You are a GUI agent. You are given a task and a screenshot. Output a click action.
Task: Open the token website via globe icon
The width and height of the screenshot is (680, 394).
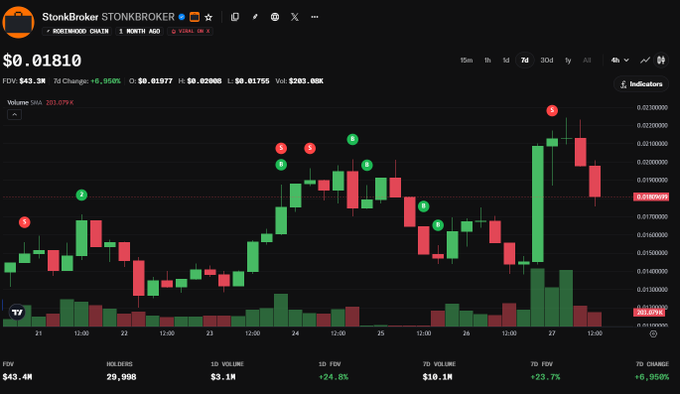(x=275, y=17)
